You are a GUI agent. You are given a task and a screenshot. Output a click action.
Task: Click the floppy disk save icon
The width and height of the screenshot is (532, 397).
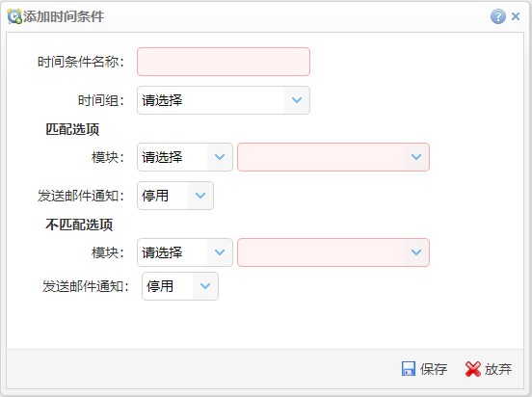pos(409,368)
